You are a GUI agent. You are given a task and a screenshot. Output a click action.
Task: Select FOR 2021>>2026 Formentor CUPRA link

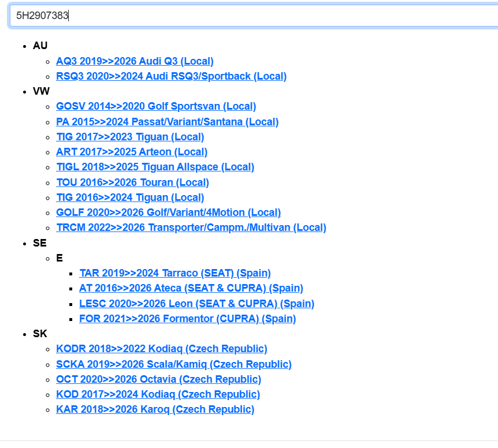[x=188, y=319]
